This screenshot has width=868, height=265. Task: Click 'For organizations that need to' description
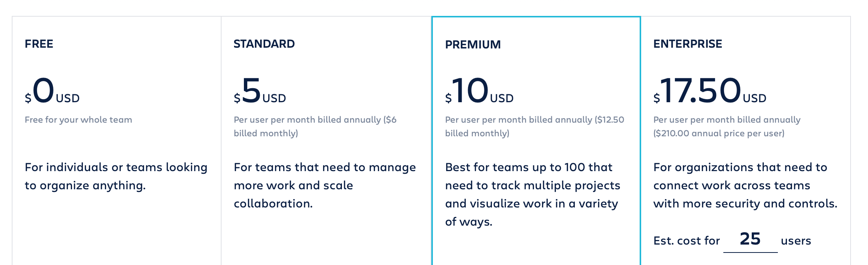(x=745, y=185)
